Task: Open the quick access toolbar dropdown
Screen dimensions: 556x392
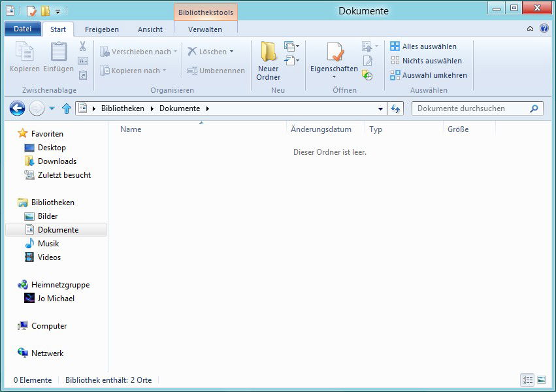Action: coord(57,12)
